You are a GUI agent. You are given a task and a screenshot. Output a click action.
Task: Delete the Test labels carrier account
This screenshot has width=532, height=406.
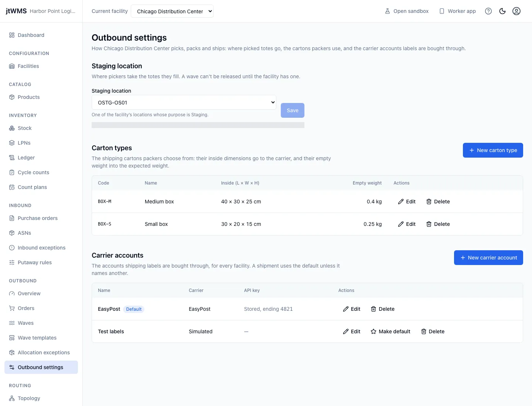click(433, 331)
